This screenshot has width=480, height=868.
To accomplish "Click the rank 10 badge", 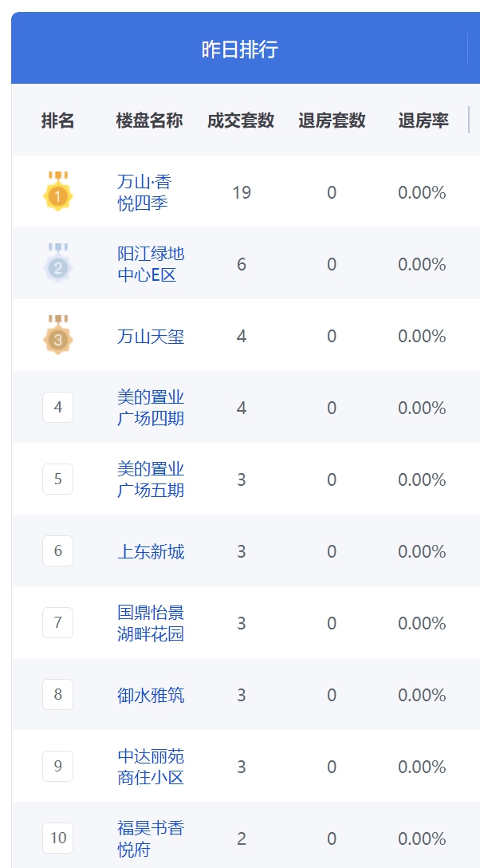I will 58,838.
